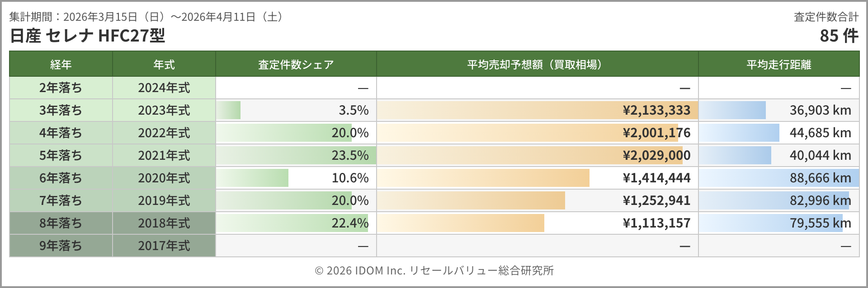Click the 集計期間 date range text
This screenshot has height=288, width=868.
click(x=146, y=17)
